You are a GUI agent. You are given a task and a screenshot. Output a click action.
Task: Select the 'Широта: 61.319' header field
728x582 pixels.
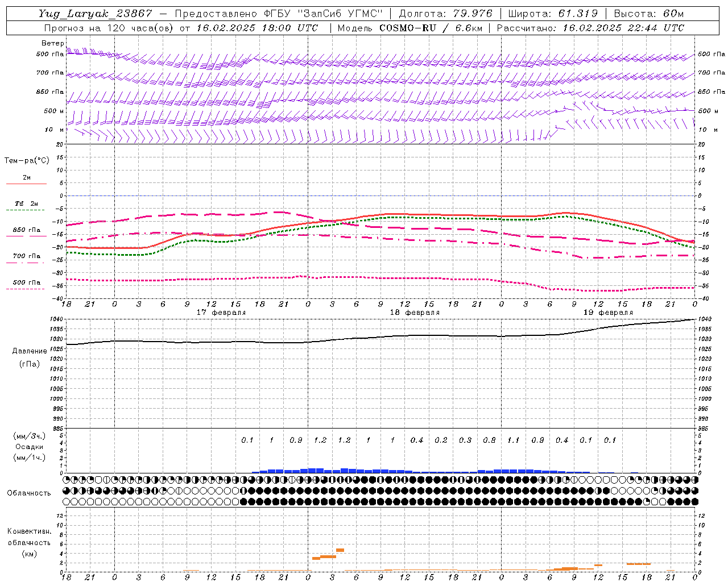553,14
